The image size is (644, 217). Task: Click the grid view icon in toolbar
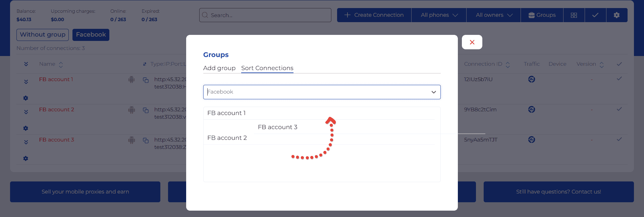point(574,15)
